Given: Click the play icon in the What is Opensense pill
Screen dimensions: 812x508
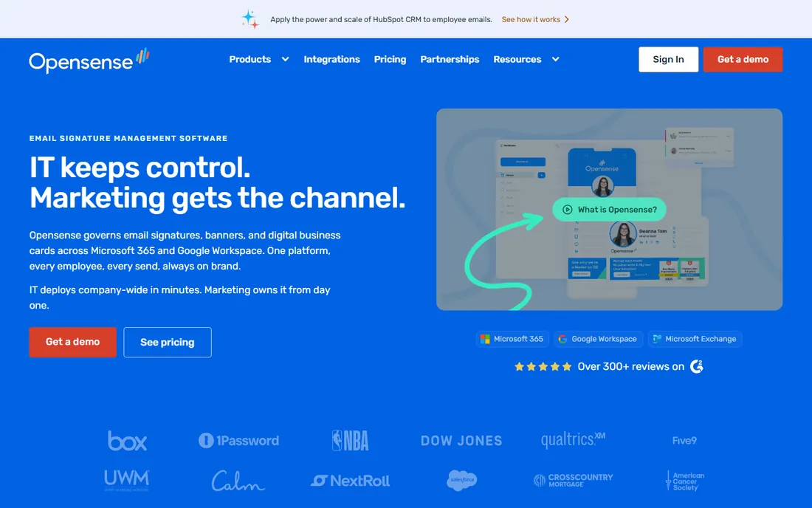Looking at the screenshot, I should (567, 210).
